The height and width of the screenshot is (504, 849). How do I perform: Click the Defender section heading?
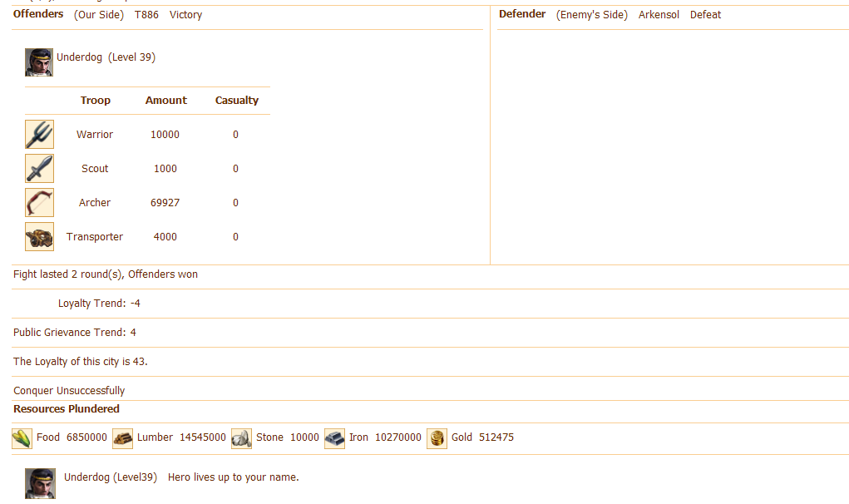tap(522, 14)
